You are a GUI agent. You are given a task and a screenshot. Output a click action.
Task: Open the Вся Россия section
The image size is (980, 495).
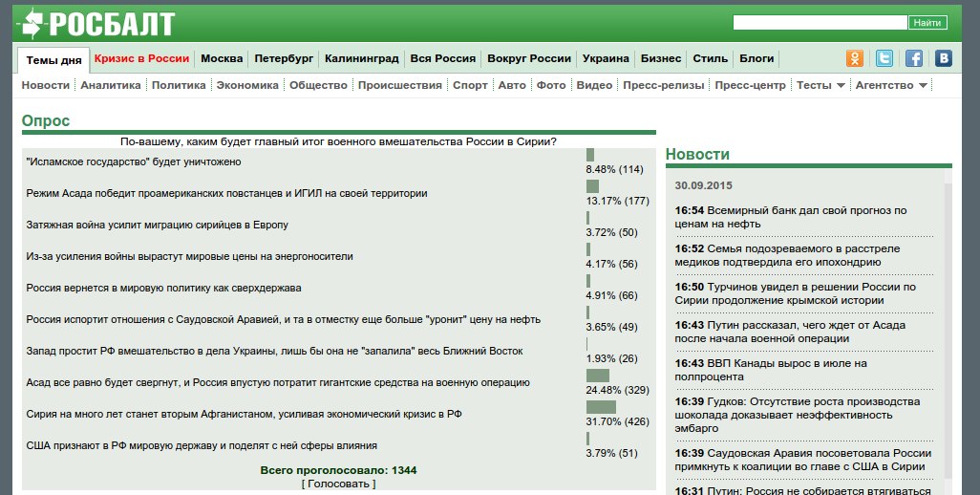(x=443, y=58)
